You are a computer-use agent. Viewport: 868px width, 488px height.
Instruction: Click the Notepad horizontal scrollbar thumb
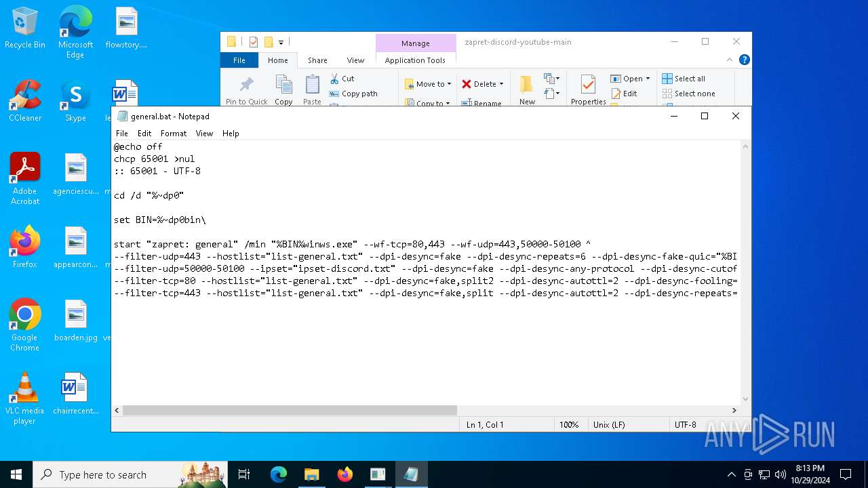(x=290, y=410)
